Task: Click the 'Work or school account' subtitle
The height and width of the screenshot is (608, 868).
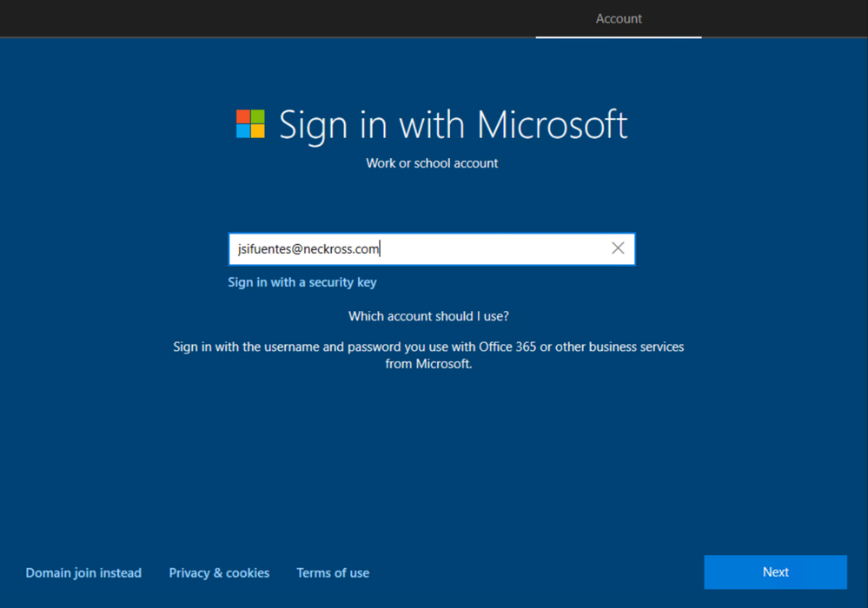Action: [x=432, y=163]
